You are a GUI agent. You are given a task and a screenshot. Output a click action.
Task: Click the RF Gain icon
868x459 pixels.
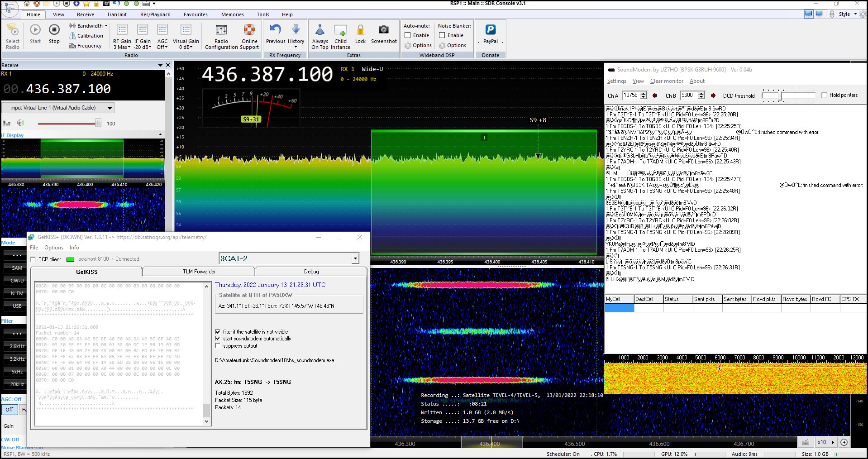[122, 30]
